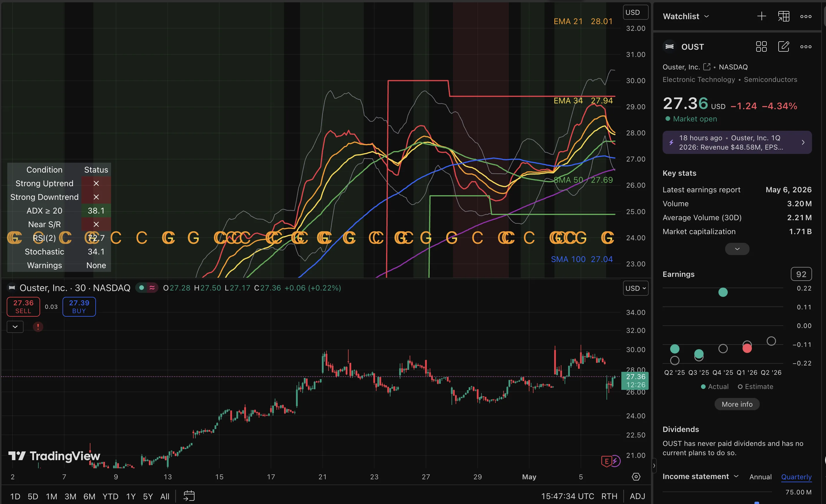Click the EMA 21 28.01 label
Viewport: 826px width, 504px height.
(x=583, y=21)
